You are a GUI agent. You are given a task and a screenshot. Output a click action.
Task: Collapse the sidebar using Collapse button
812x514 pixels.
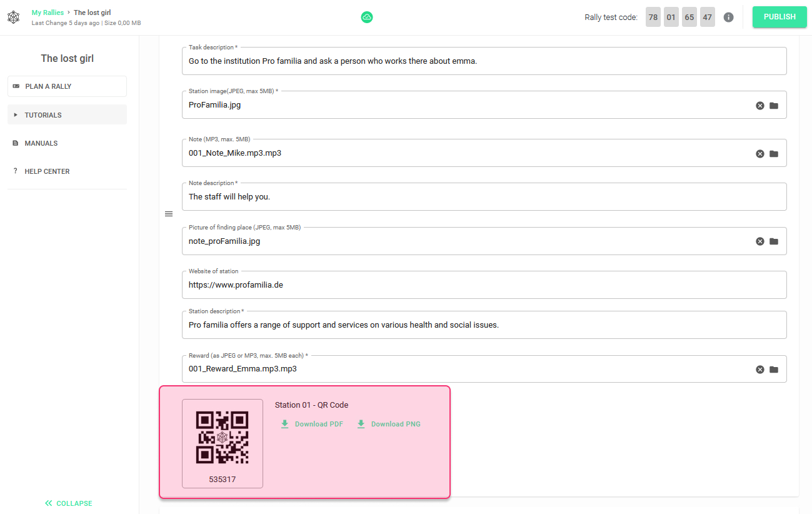tap(68, 503)
